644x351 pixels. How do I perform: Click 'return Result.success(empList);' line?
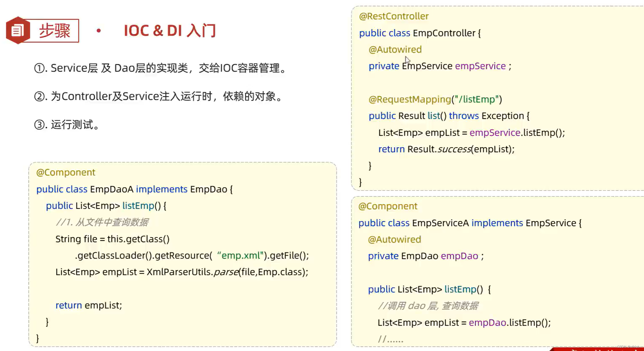446,149
